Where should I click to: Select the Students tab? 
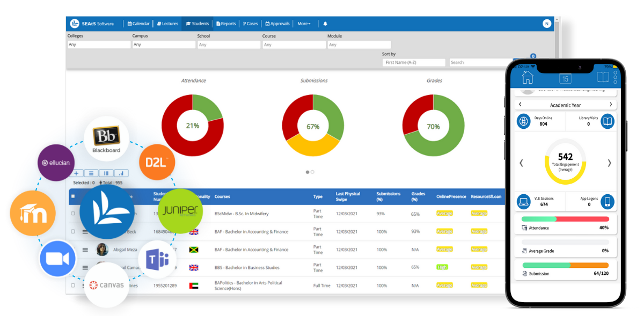click(x=197, y=24)
